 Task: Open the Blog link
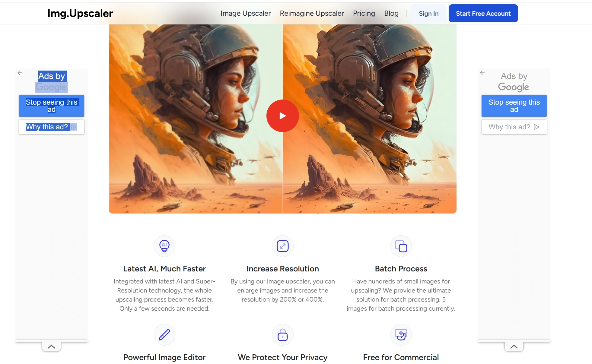pyautogui.click(x=391, y=13)
